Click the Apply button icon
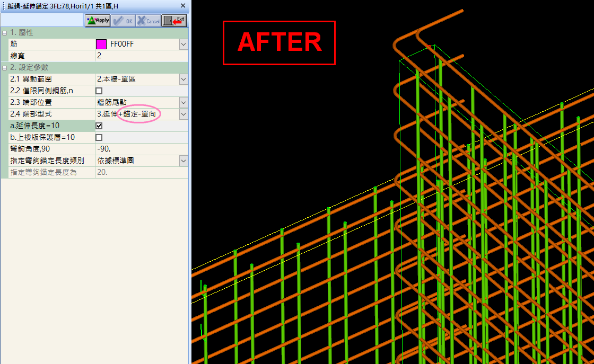This screenshot has width=594, height=364. tap(98, 21)
